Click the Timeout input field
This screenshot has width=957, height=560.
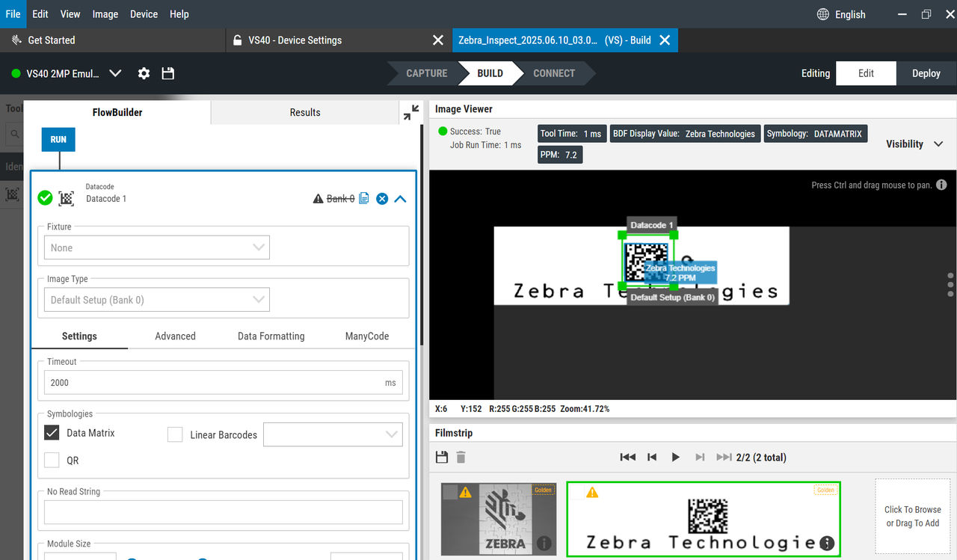(224, 383)
